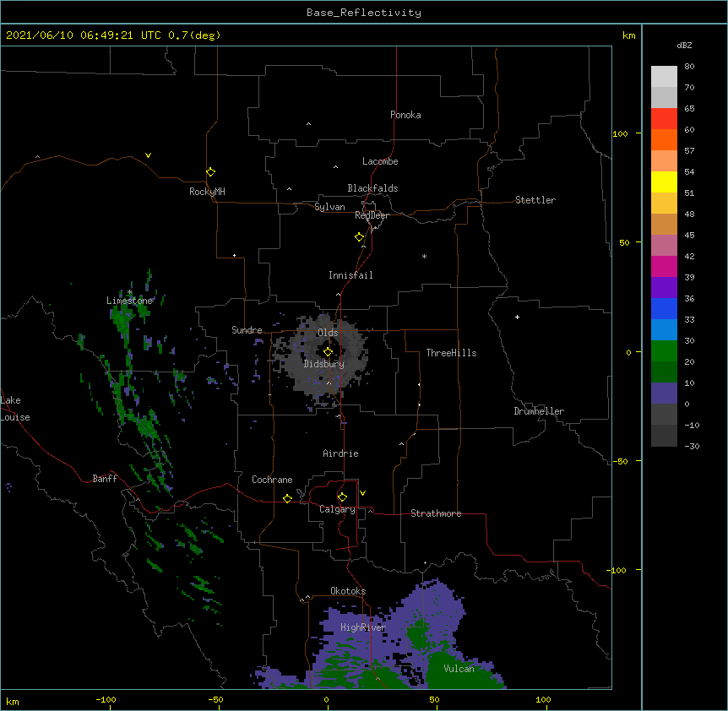Click the yellow diamond marker below Cochrane
This screenshot has height=711, width=728.
pos(287,498)
